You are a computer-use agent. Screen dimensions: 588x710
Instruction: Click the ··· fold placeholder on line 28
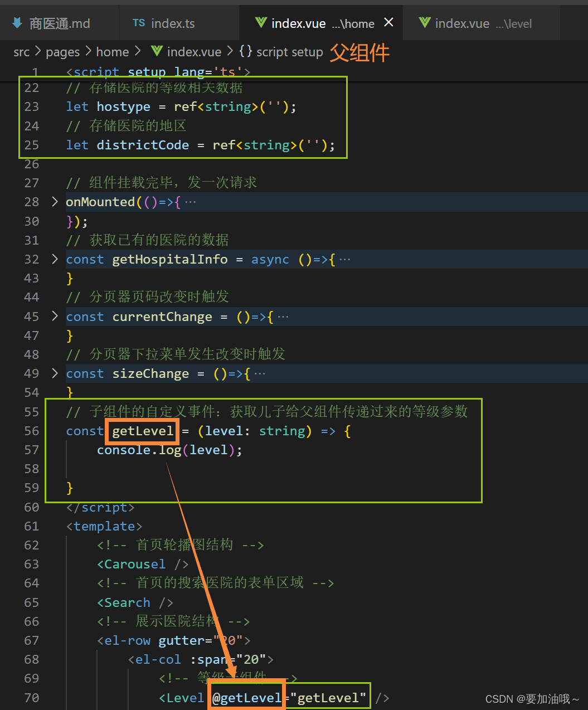pyautogui.click(x=190, y=201)
